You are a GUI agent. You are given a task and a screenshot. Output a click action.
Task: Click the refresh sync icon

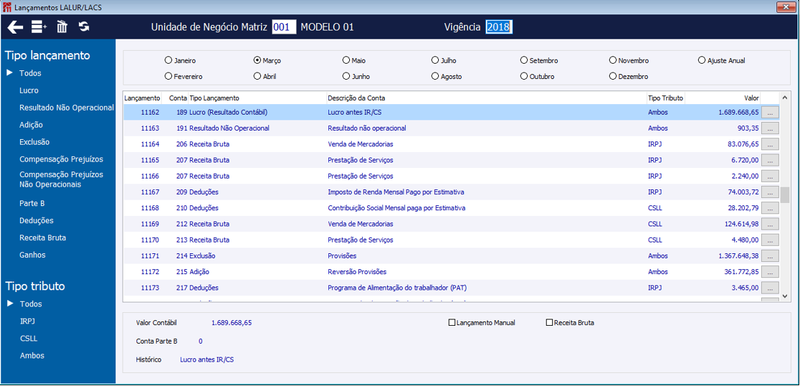pyautogui.click(x=84, y=27)
